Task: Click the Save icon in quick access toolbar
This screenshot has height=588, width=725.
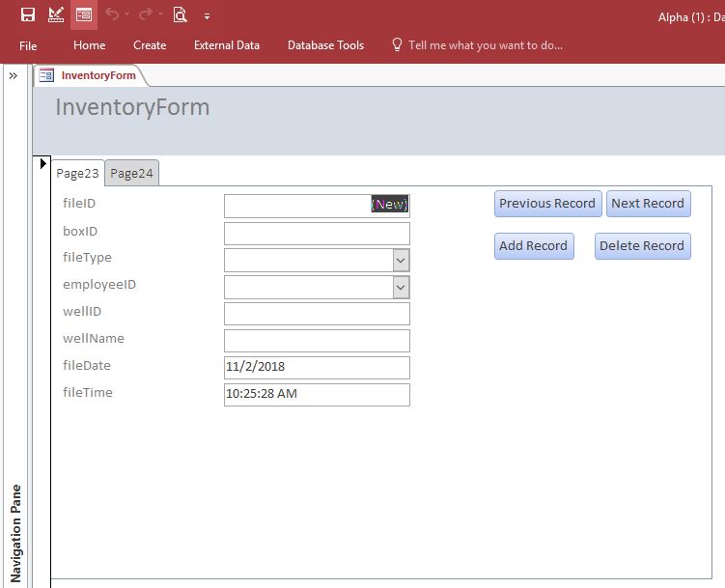Action: [x=28, y=14]
